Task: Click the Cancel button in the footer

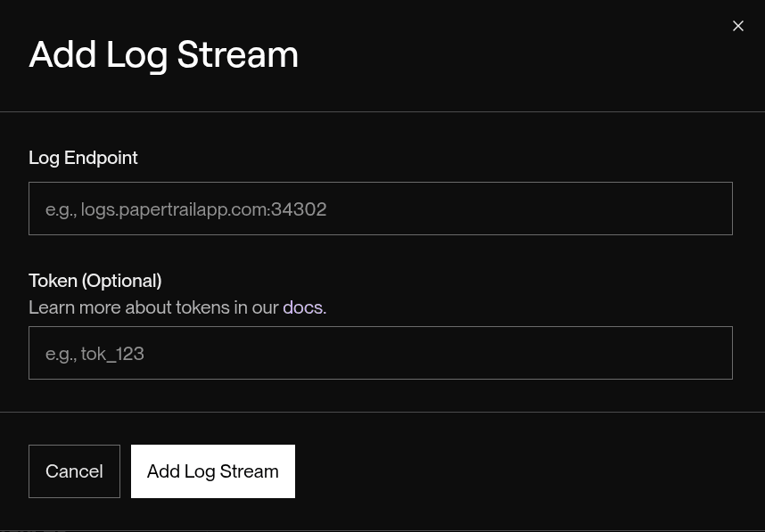Action: click(74, 471)
